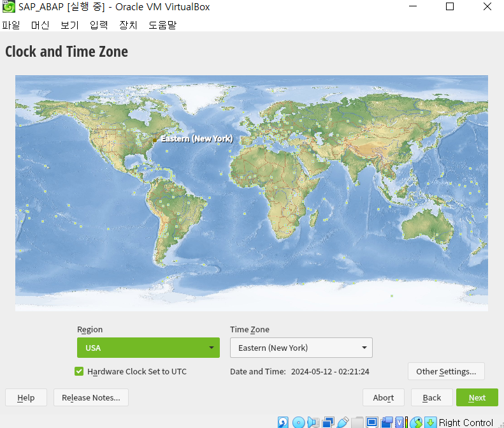Click the Help button
504x428 pixels.
(26, 397)
